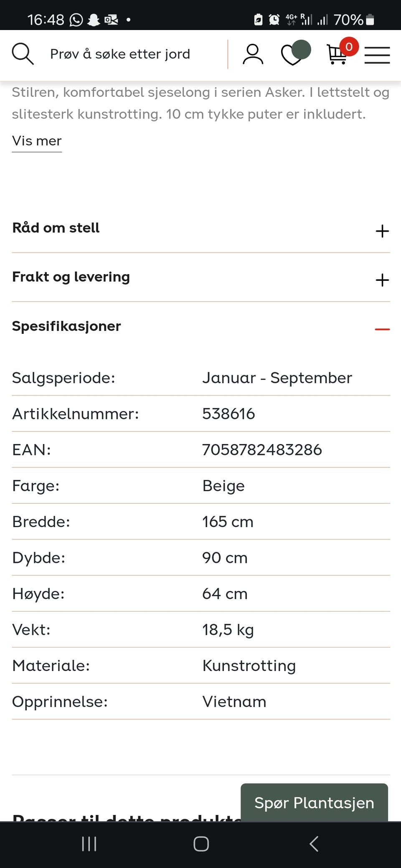Open the hamburger menu

click(377, 55)
